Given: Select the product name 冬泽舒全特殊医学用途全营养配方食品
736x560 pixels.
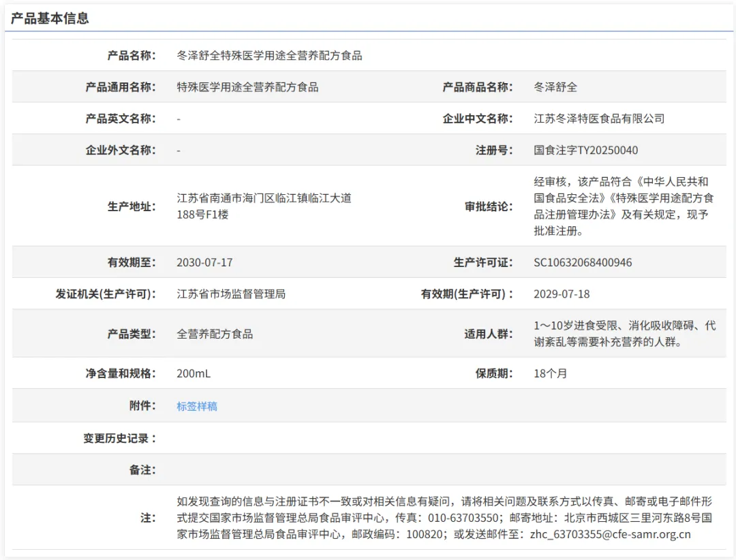Looking at the screenshot, I should (269, 55).
